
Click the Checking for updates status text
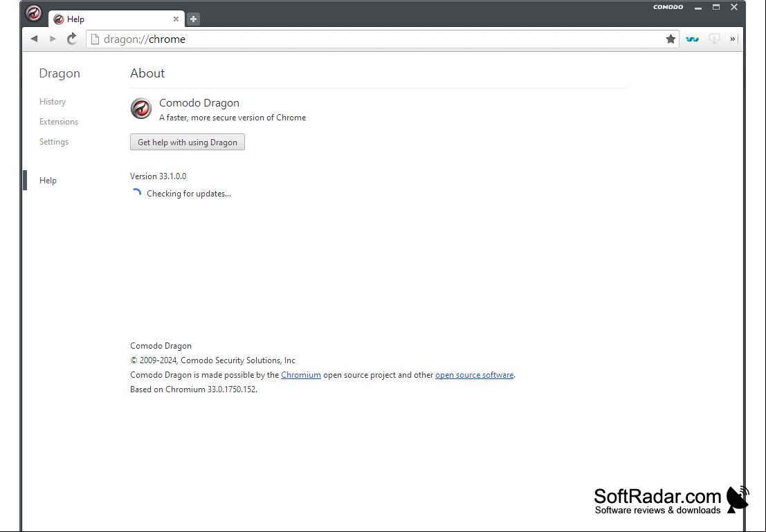click(x=189, y=194)
